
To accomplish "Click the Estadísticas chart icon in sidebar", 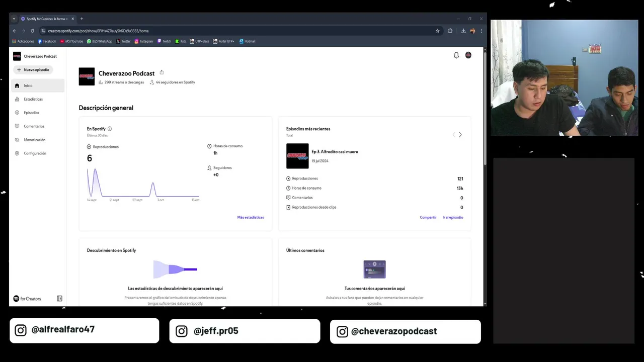I will coord(17,99).
